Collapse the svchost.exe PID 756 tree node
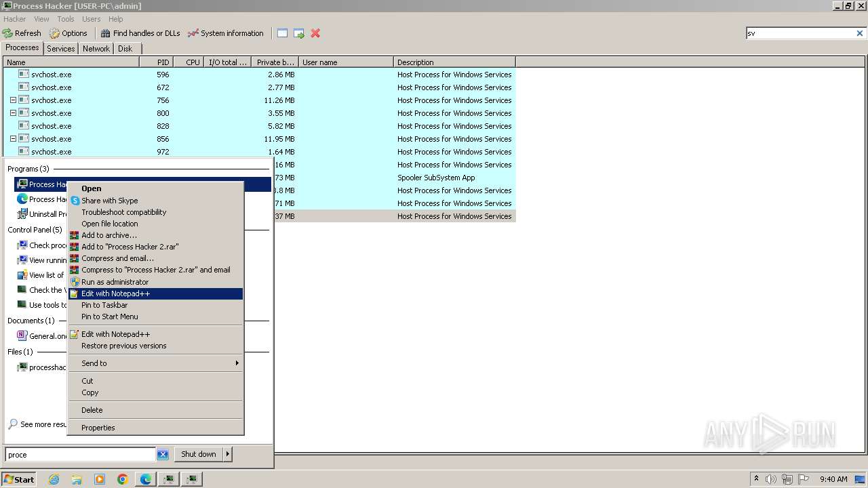This screenshot has width=868, height=488. pyautogui.click(x=13, y=100)
